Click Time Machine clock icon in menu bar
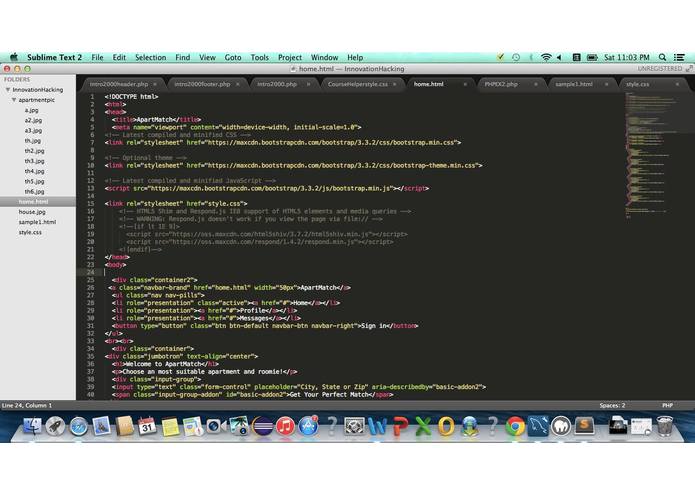 516,57
